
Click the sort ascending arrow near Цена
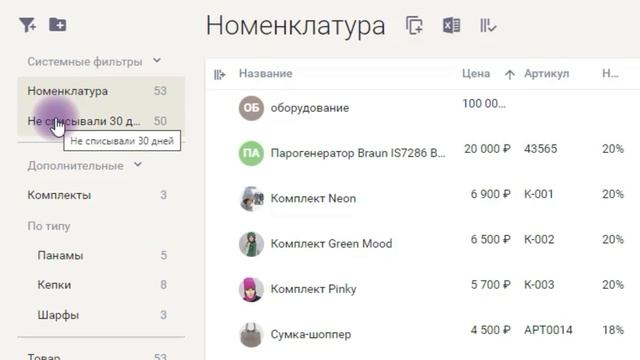[509, 74]
